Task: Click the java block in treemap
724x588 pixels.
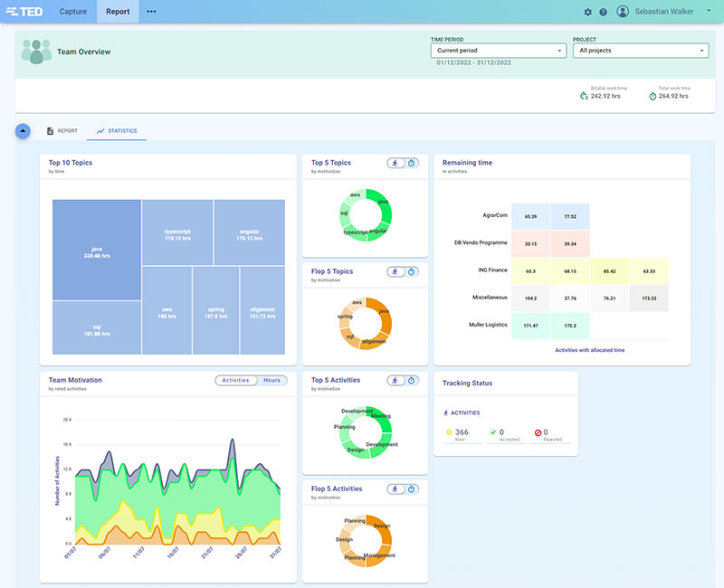Action: pyautogui.click(x=97, y=251)
